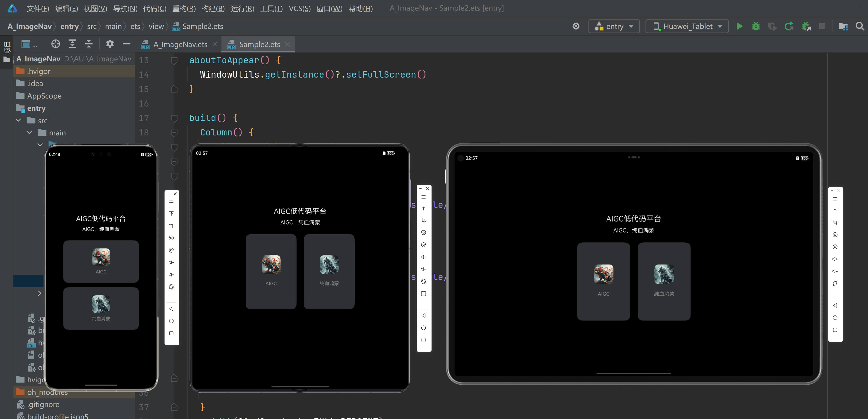The width and height of the screenshot is (868, 419).
Task: Open the 构建(B) menu
Action: point(213,8)
